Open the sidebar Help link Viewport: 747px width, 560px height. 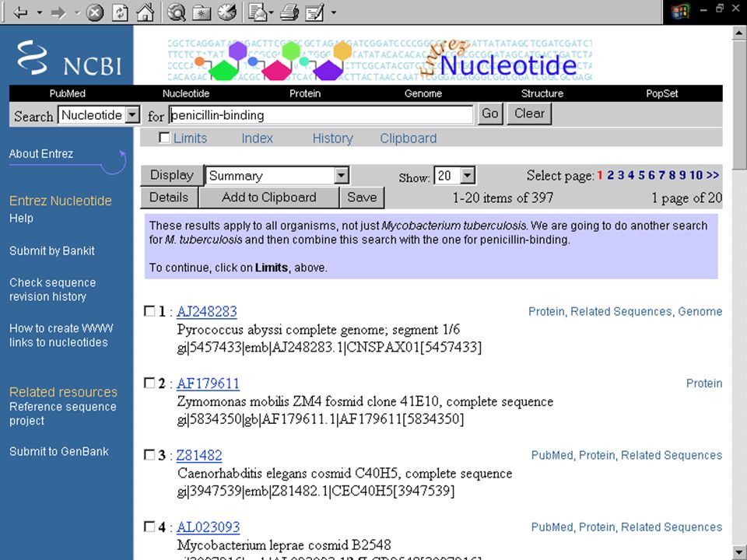click(x=22, y=218)
